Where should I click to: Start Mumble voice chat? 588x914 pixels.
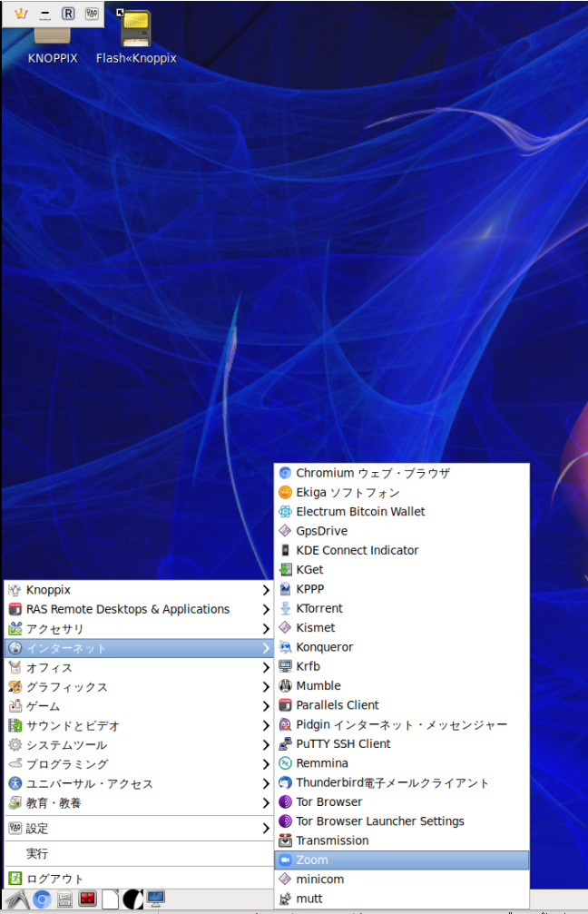coord(401,685)
